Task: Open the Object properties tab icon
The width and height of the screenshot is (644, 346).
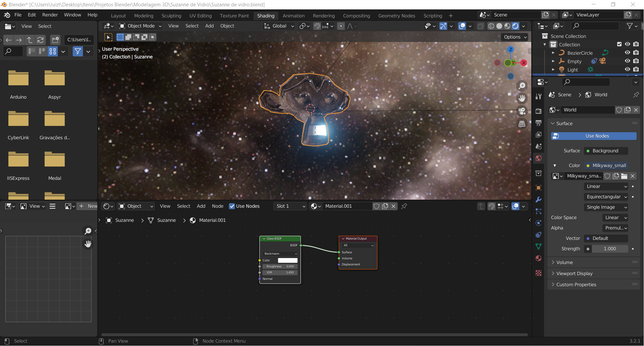Action: [x=539, y=188]
